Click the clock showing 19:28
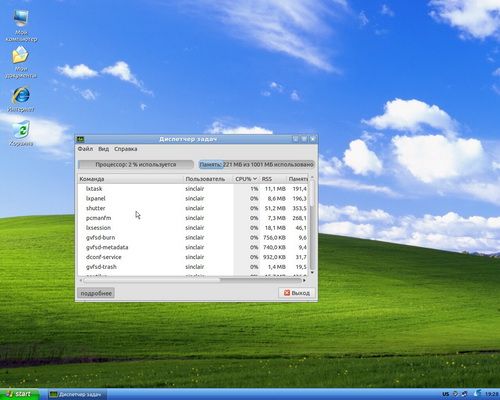500x400 pixels. [492, 394]
